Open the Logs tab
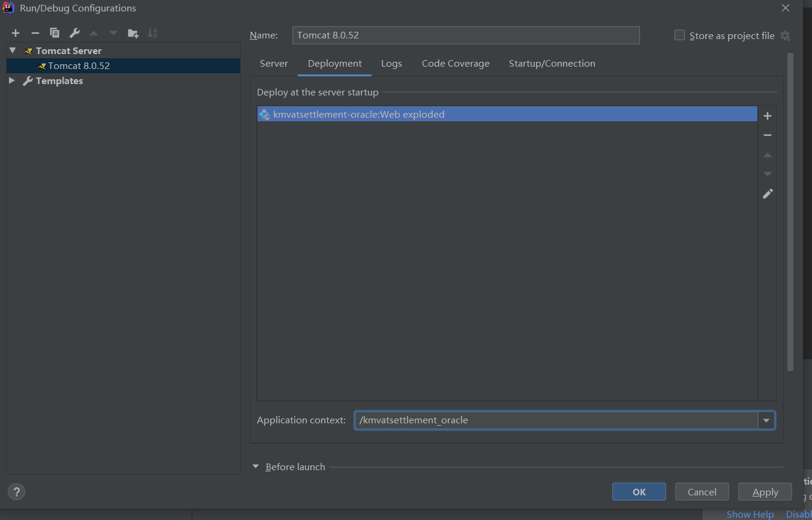Screen dimensions: 812x520 pyautogui.click(x=391, y=64)
